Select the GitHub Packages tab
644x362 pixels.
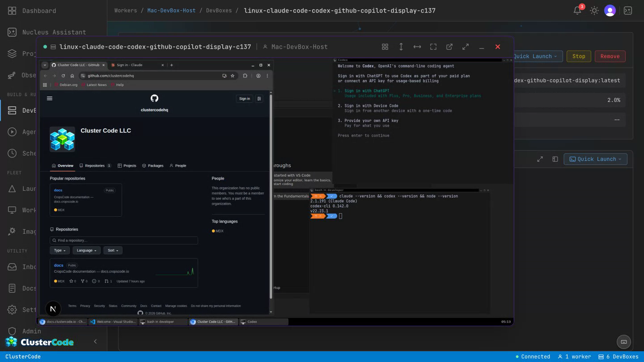coord(153,165)
